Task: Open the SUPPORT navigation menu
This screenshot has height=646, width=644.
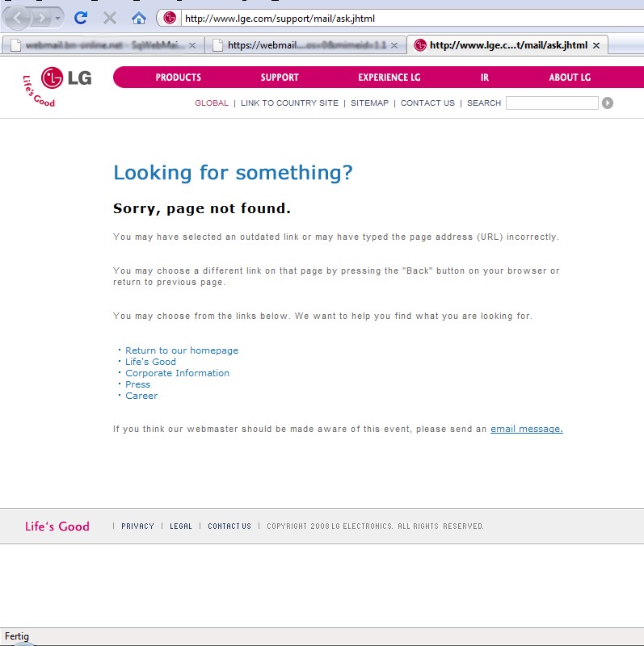Action: (x=280, y=78)
